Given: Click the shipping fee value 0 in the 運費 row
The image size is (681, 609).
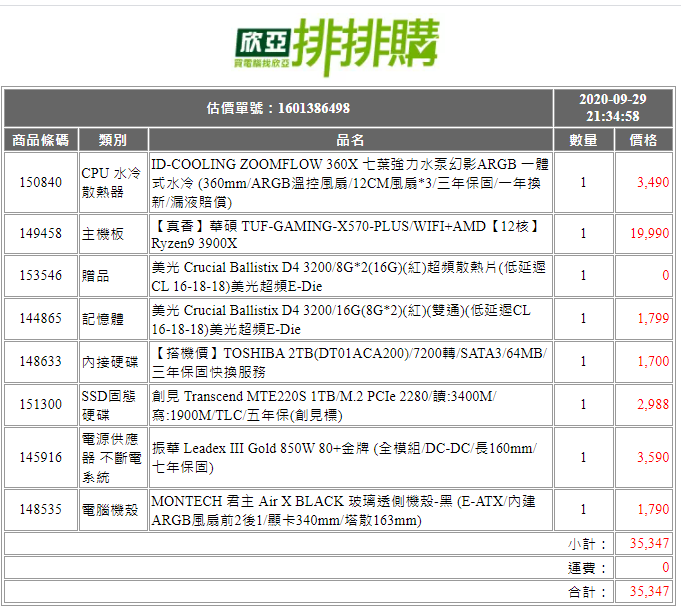Looking at the screenshot, I should pos(665,567).
